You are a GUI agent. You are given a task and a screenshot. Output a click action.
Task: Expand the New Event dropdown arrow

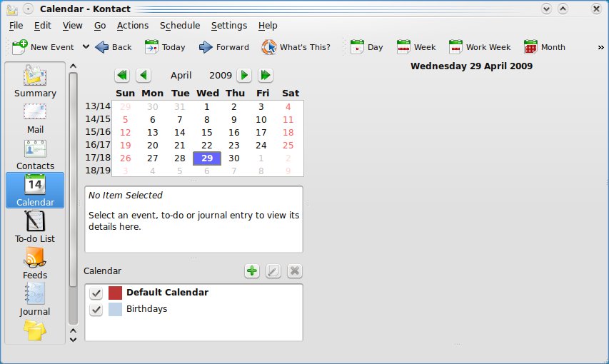pyautogui.click(x=86, y=47)
